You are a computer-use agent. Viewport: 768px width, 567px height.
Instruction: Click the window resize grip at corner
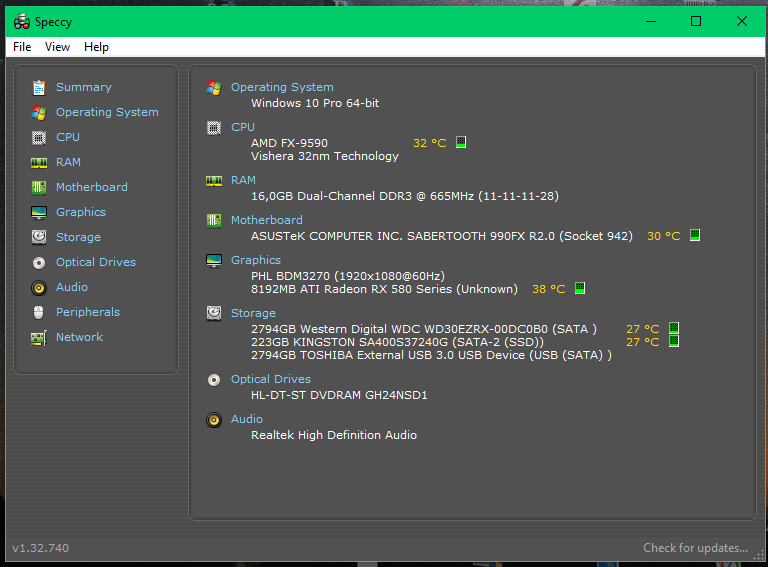coord(759,555)
